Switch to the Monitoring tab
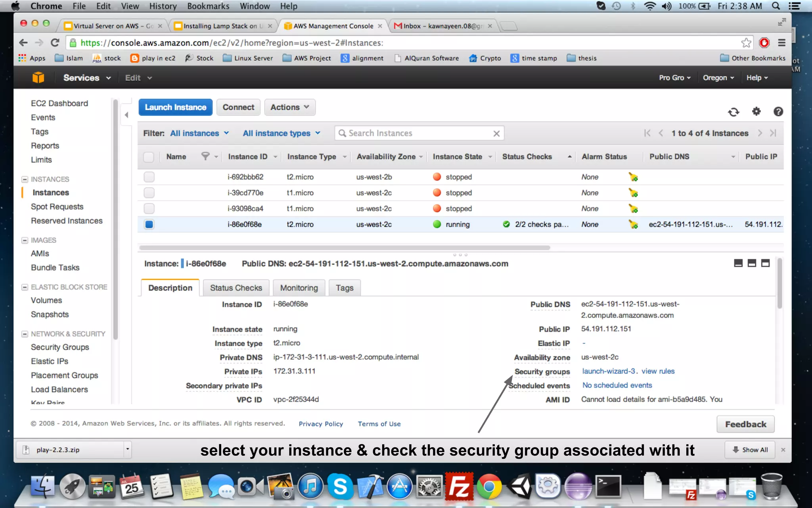Screen dimensions: 812x508 pyautogui.click(x=299, y=288)
